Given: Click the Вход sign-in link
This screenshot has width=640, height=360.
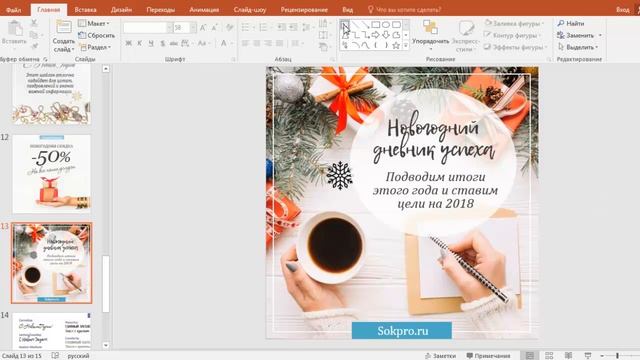Looking at the screenshot, I should [622, 9].
